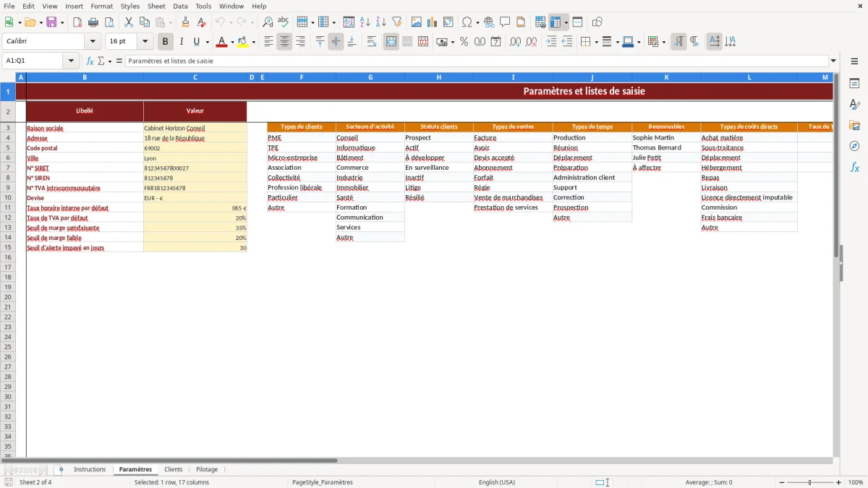Add a decimal place
Screen dimensions: 868x488
tap(515, 42)
